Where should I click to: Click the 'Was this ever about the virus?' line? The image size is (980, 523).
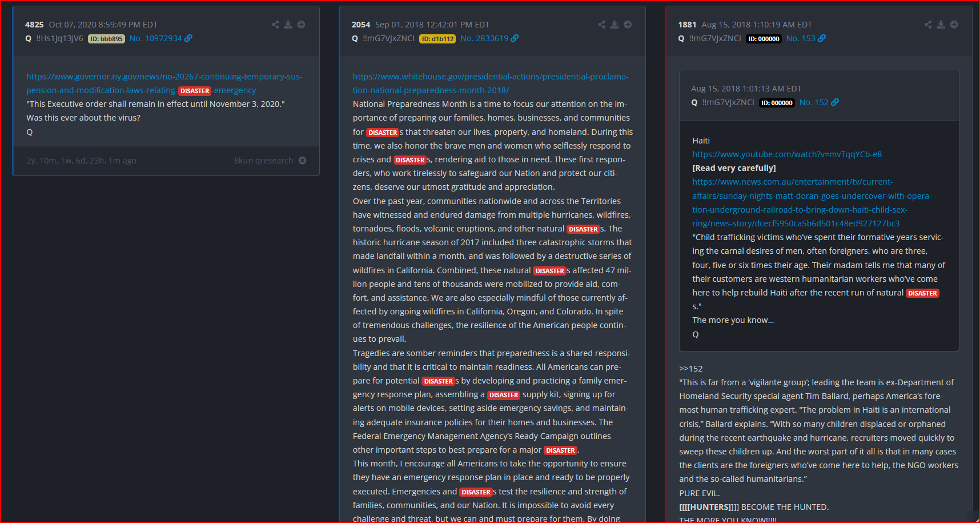pos(83,118)
